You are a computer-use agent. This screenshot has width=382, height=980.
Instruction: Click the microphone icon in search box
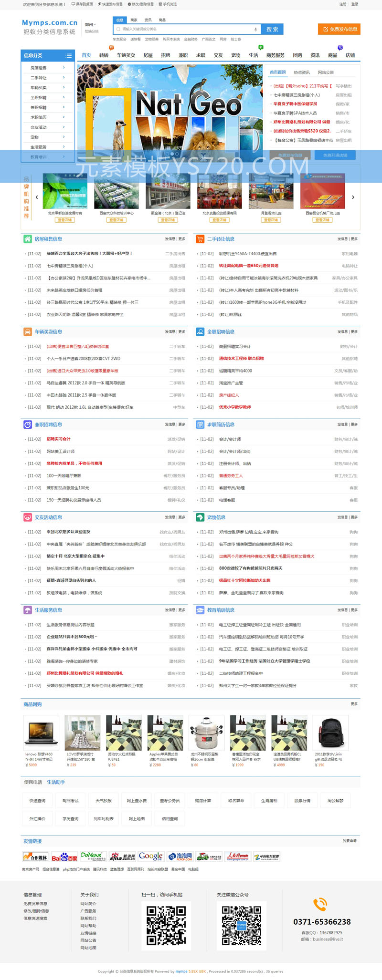(255, 29)
